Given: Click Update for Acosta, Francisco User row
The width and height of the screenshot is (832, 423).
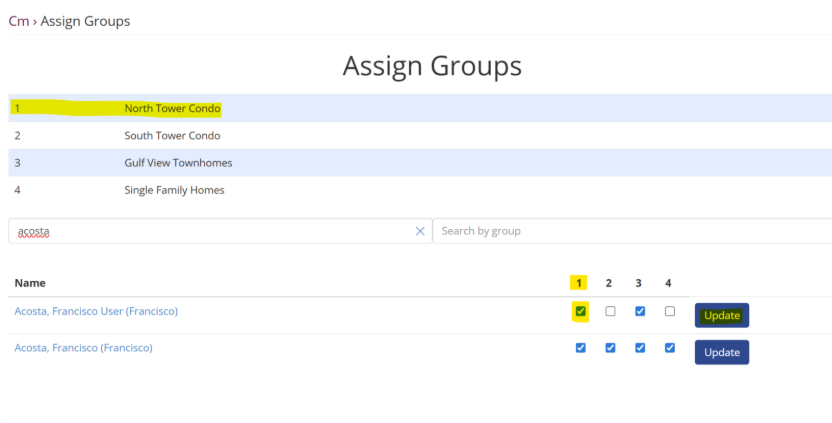Looking at the screenshot, I should [x=721, y=315].
